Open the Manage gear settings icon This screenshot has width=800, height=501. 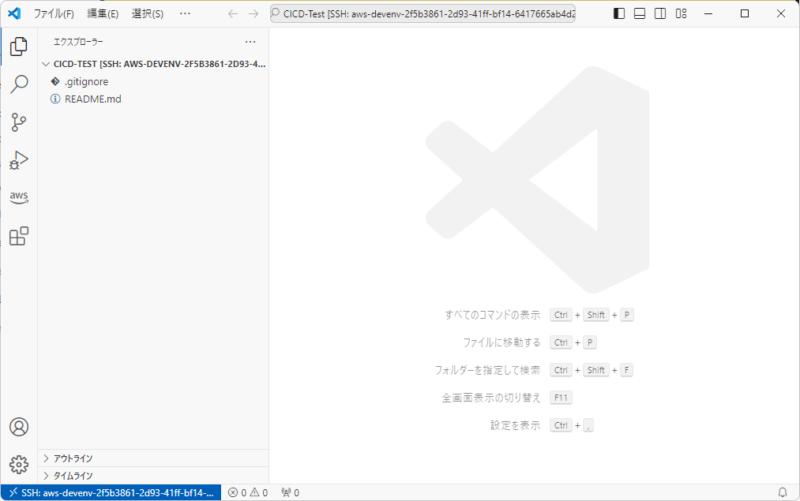19,464
